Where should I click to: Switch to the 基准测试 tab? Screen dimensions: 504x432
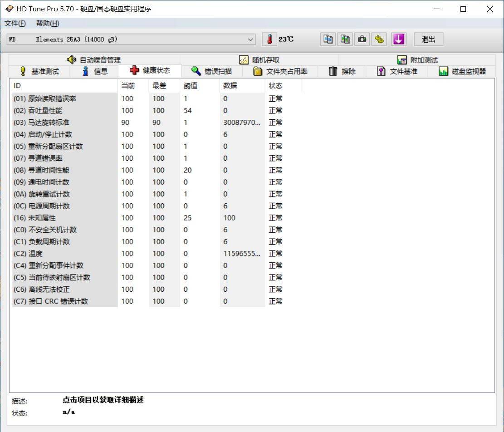click(x=44, y=71)
